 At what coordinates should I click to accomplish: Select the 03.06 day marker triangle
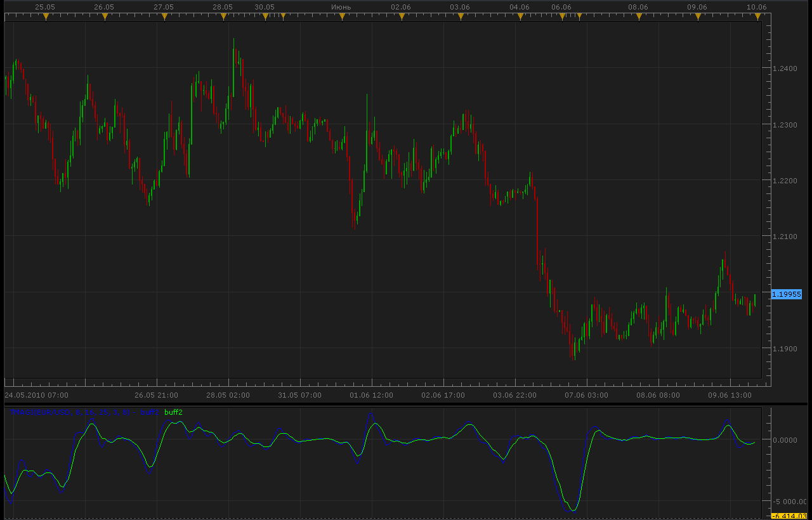[461, 17]
